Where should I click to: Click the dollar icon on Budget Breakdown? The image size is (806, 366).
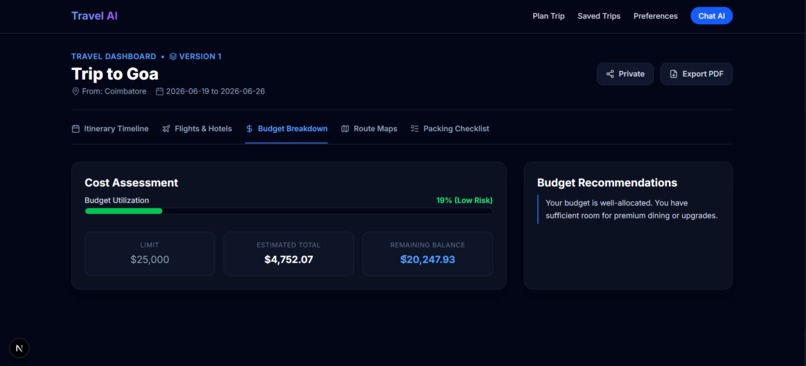point(249,129)
